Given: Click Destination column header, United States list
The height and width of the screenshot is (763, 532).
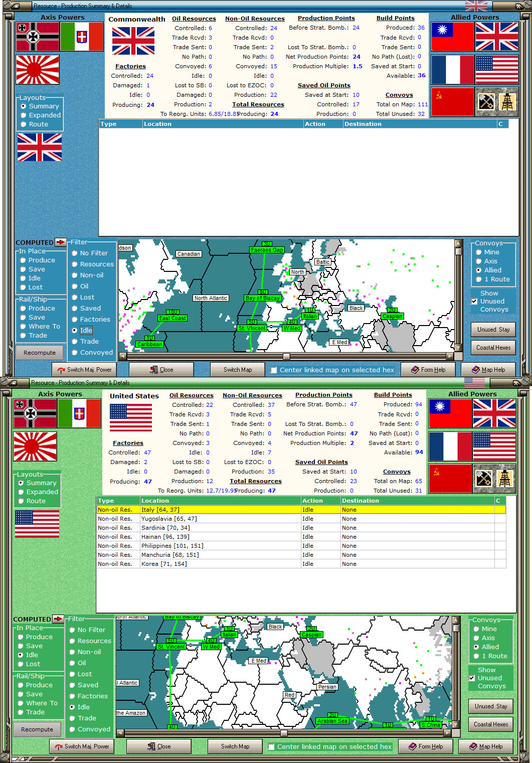Looking at the screenshot, I should tap(417, 501).
